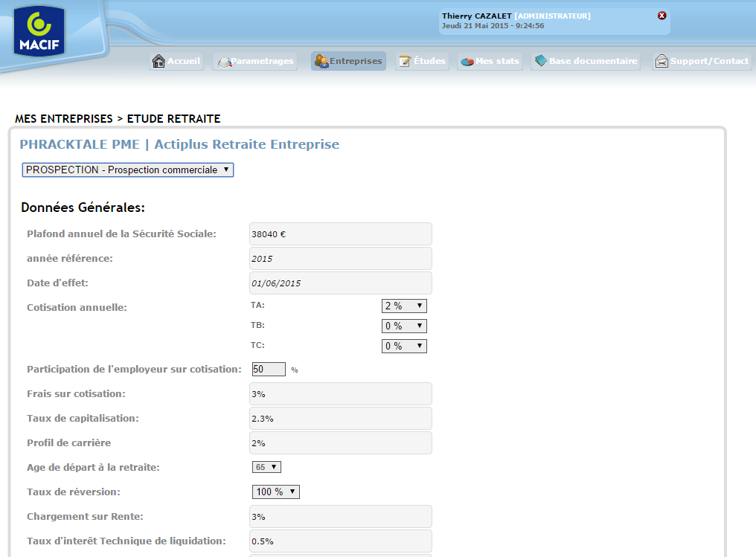Open the TC percentage dropdown
Screen dimensions: 756x557
pos(403,345)
